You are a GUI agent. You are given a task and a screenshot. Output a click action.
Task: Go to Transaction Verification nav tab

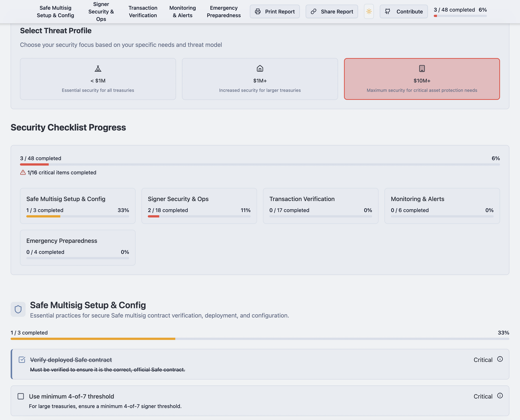(x=143, y=12)
